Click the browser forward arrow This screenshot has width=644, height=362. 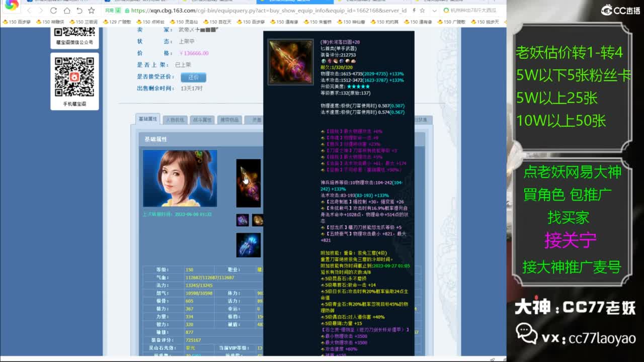(x=41, y=11)
